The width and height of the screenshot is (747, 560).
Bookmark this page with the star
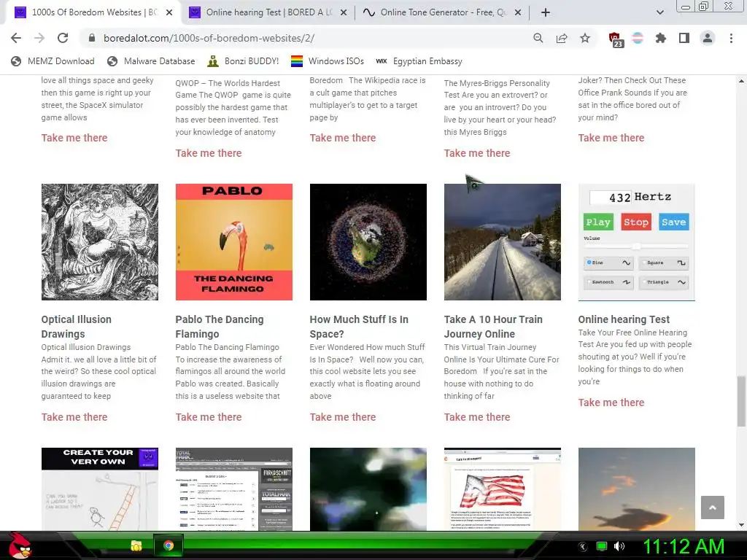coord(585,38)
